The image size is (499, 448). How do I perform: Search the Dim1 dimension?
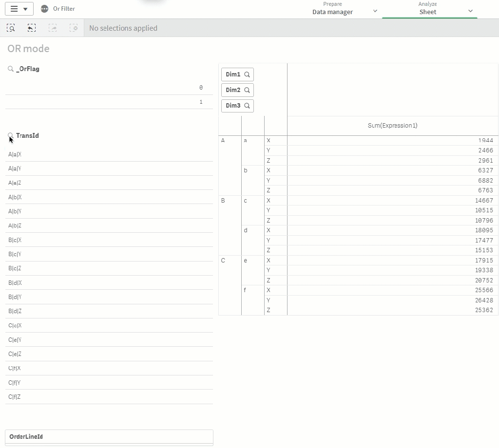tap(237, 75)
